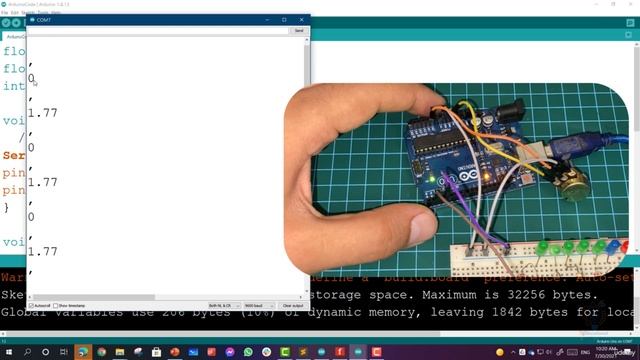Open the Edit menu in Arduino IDE
Image resolution: width=640 pixels, height=360 pixels.
click(15, 13)
